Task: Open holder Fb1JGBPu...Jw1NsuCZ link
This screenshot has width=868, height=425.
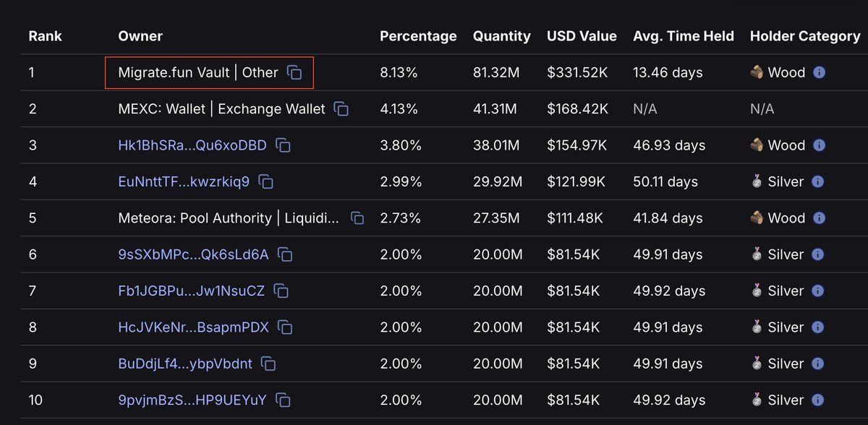Action: [192, 291]
